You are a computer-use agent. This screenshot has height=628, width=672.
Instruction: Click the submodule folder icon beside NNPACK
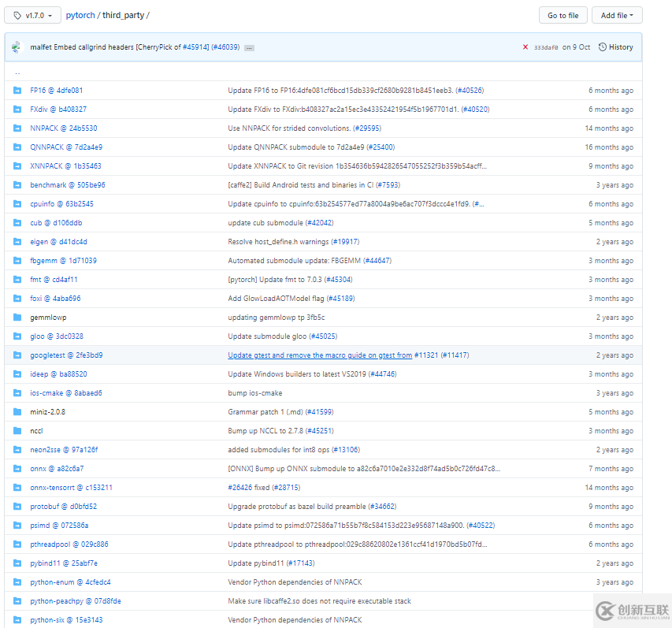[x=17, y=128]
